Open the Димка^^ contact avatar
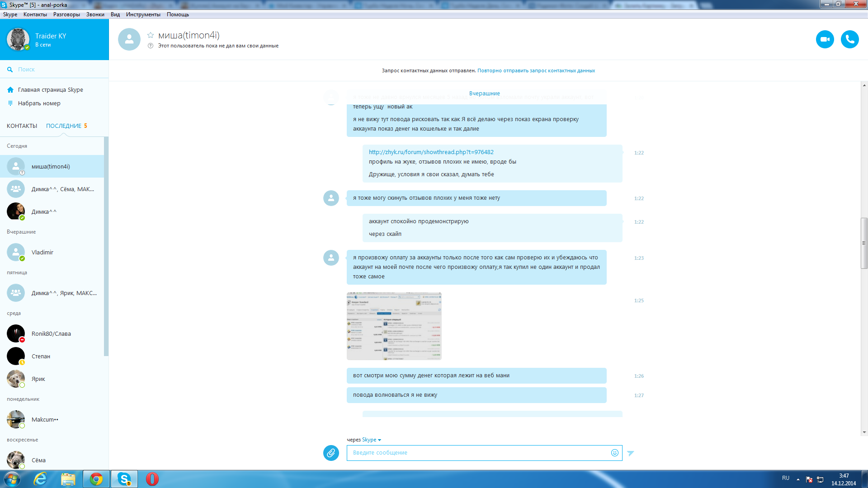 click(x=16, y=211)
